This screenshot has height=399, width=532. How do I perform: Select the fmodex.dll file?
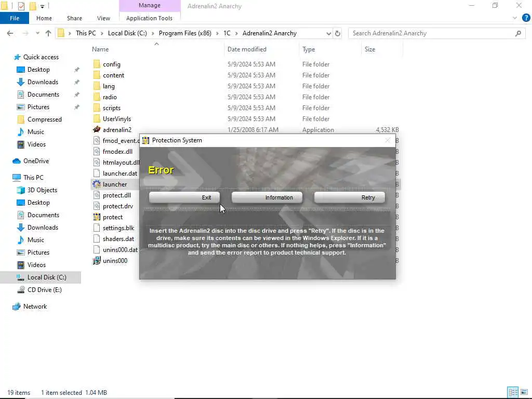point(117,152)
